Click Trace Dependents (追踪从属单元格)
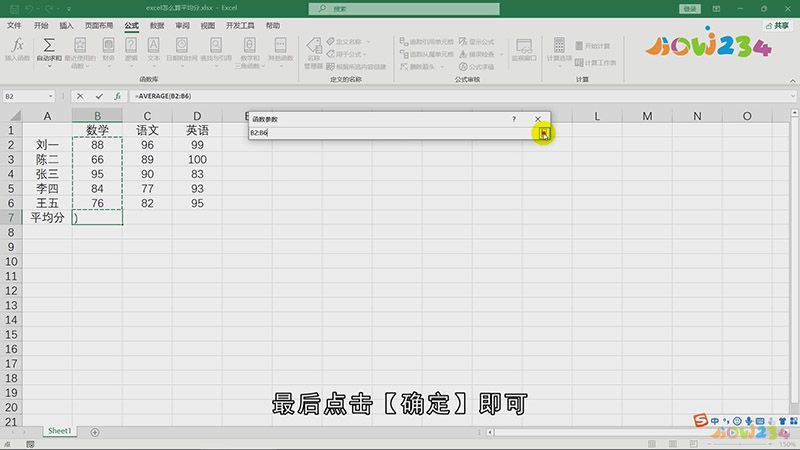 [x=427, y=54]
